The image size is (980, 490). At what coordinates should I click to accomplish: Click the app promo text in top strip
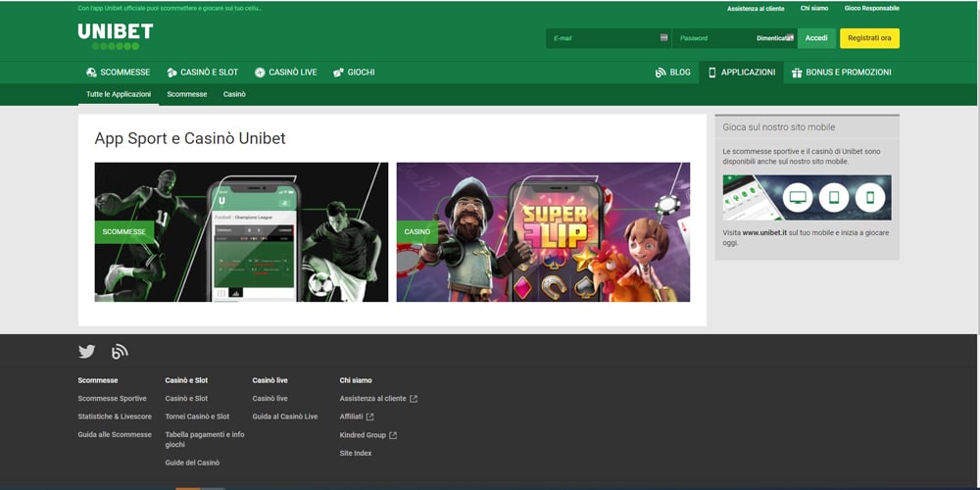coord(170,9)
